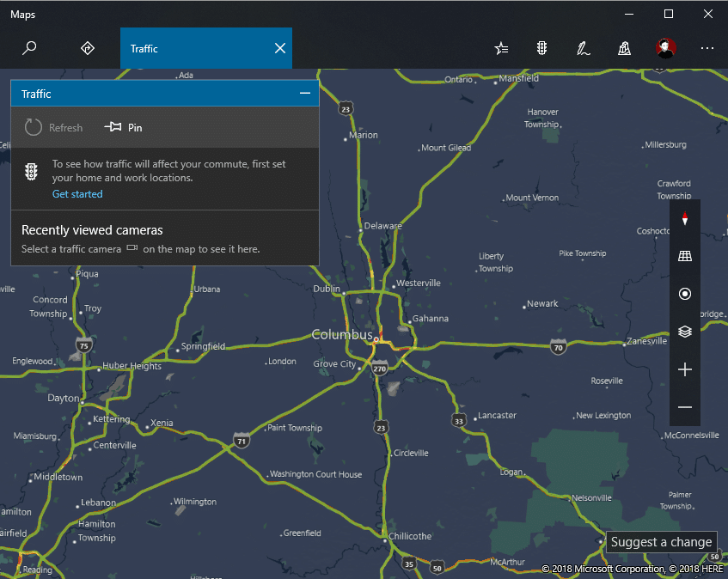This screenshot has height=579, width=728.
Task: Toggle the map tilt grid icon
Action: tap(685, 256)
